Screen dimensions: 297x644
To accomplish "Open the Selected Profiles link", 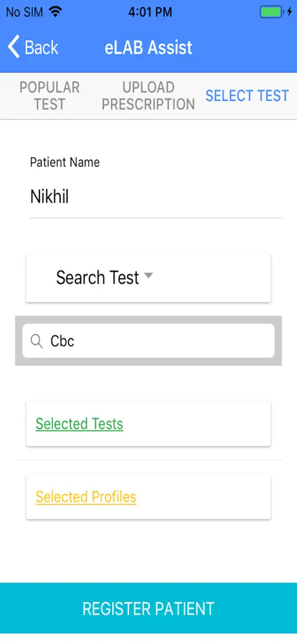I will pyautogui.click(x=86, y=497).
